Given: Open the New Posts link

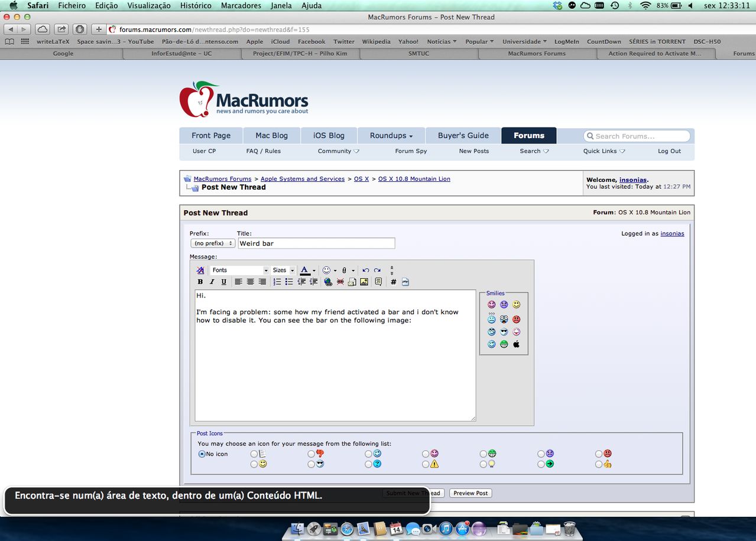Looking at the screenshot, I should click(x=474, y=151).
